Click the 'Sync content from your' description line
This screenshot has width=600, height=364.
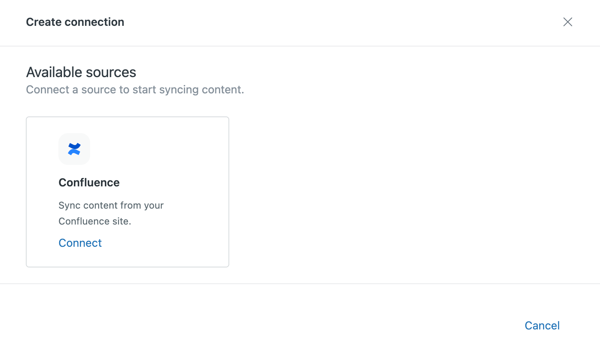[x=111, y=205]
